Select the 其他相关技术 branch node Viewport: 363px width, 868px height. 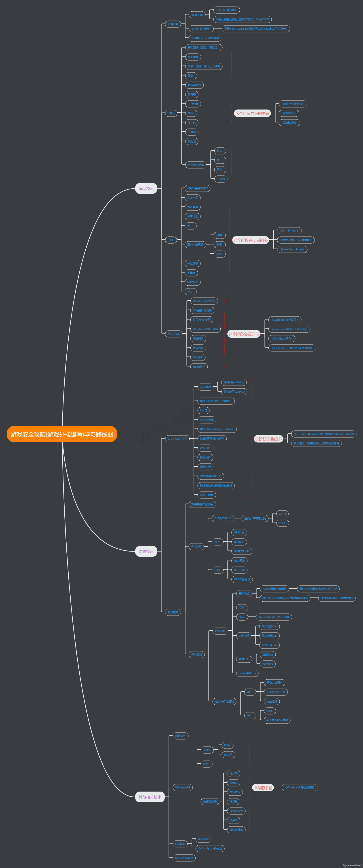click(150, 797)
